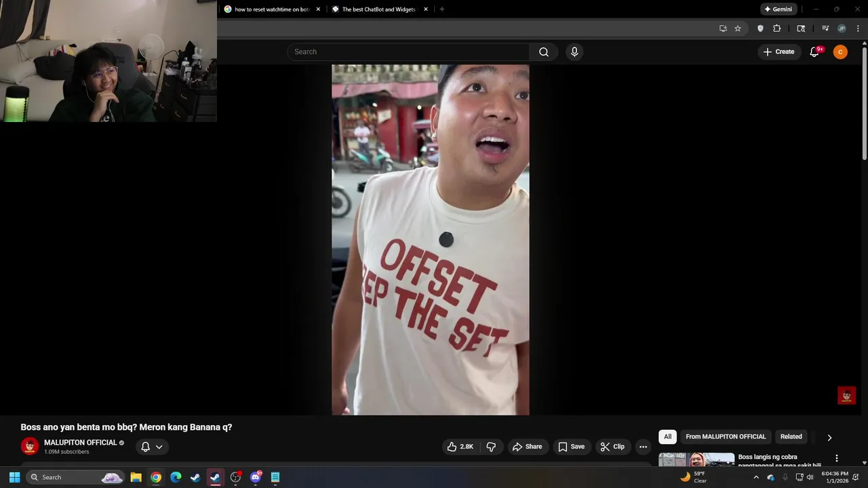This screenshot has width=868, height=488.
Task: Open Chrome three-dot menu
Action: pyautogui.click(x=856, y=28)
